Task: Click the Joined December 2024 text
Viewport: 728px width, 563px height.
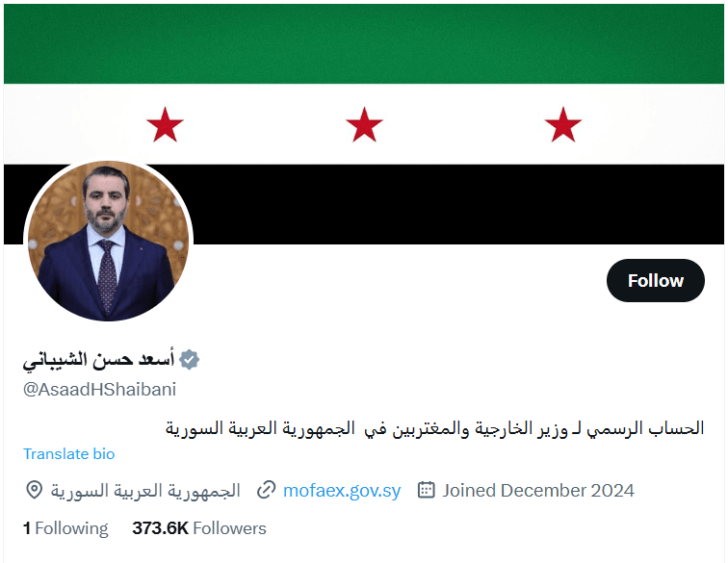Action: [538, 490]
